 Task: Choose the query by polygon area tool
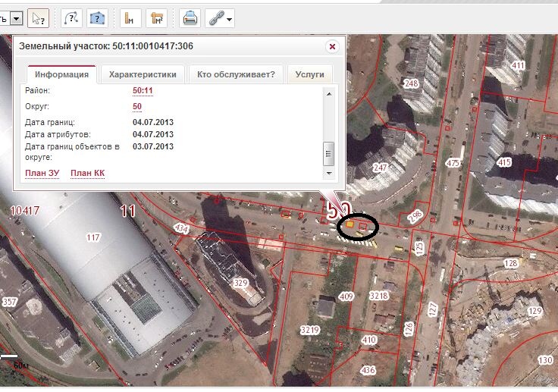click(x=97, y=17)
